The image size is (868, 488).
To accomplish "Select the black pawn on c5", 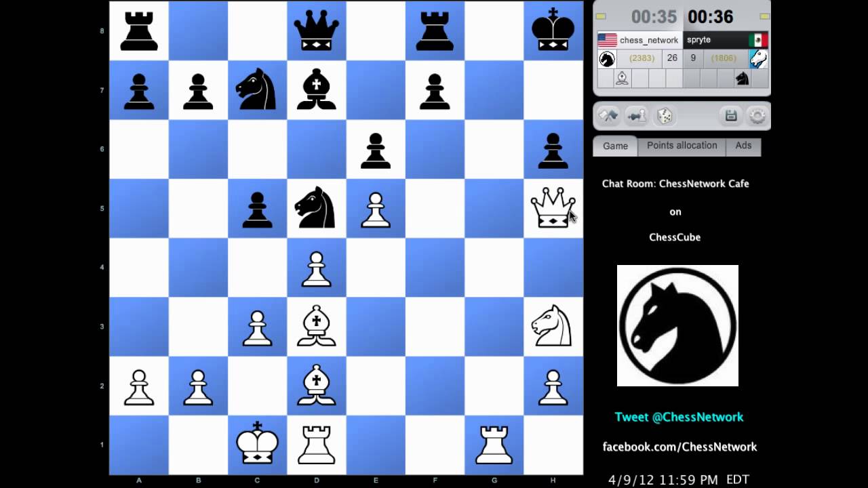I will click(x=257, y=209).
